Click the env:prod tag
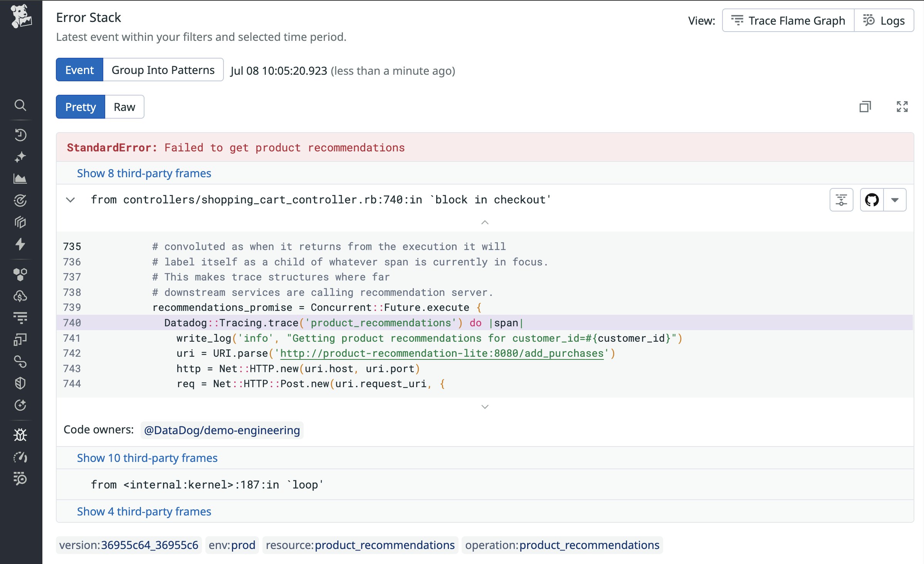Viewport: 924px width, 564px height. [x=232, y=545]
